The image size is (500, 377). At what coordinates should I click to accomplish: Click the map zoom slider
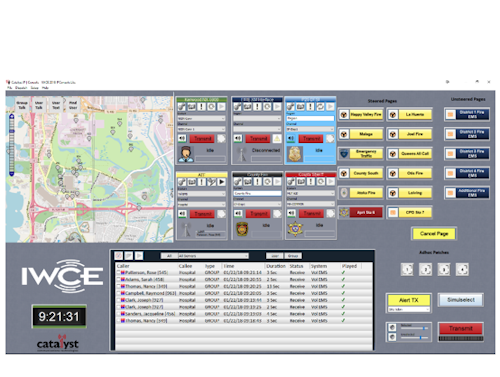[12, 145]
